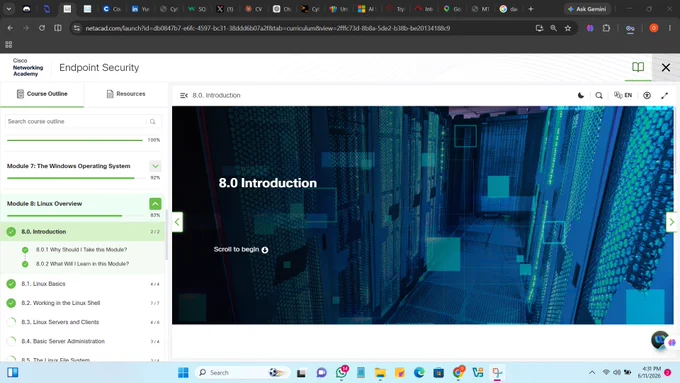Open accessibility options icon
Viewport: 680px width, 383px height.
click(647, 95)
